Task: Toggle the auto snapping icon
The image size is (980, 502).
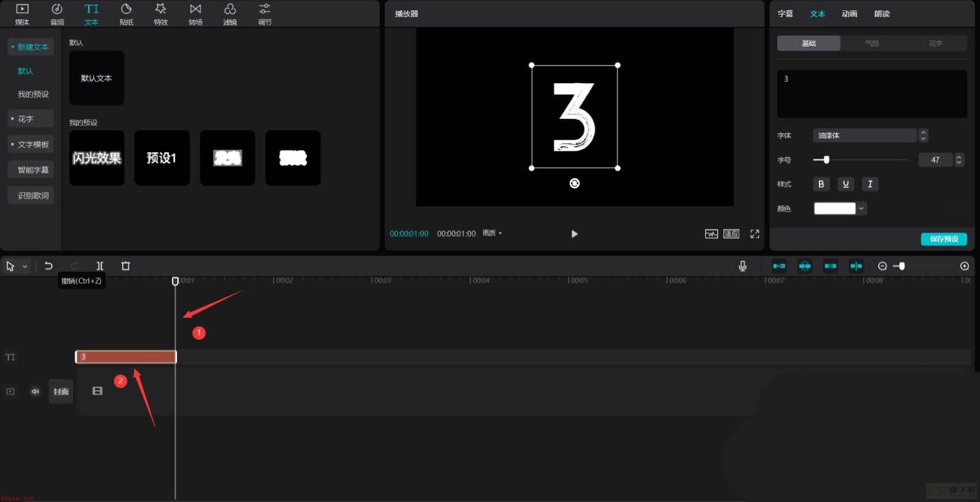Action: pyautogui.click(x=805, y=266)
